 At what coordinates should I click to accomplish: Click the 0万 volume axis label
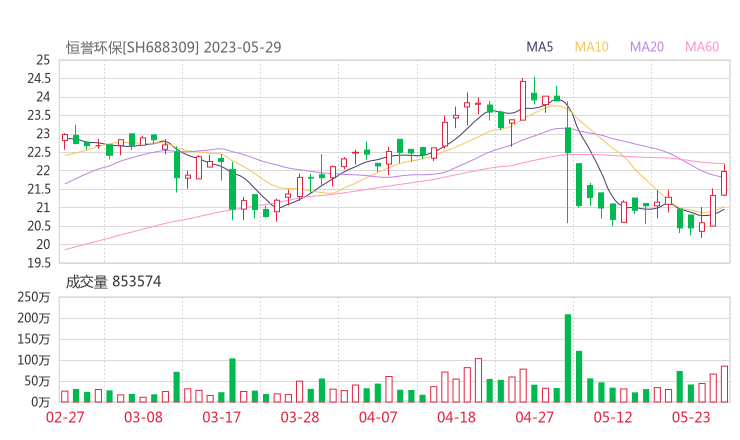[x=41, y=402]
